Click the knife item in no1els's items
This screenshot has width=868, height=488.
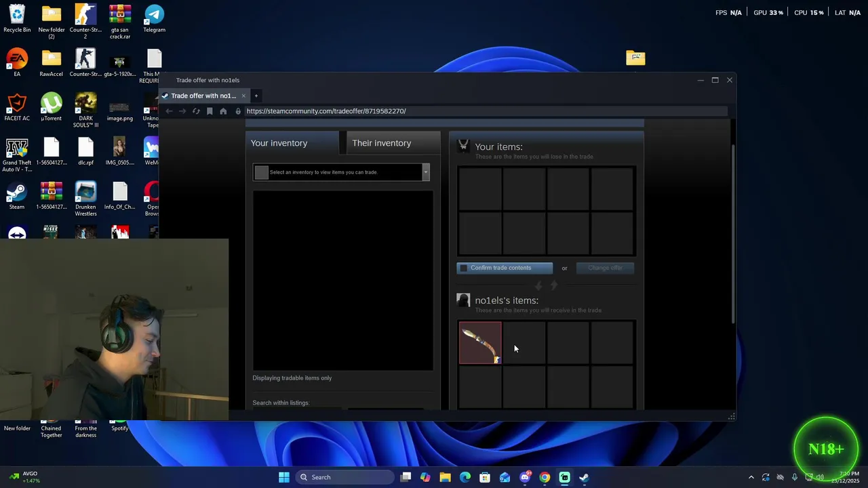481,343
